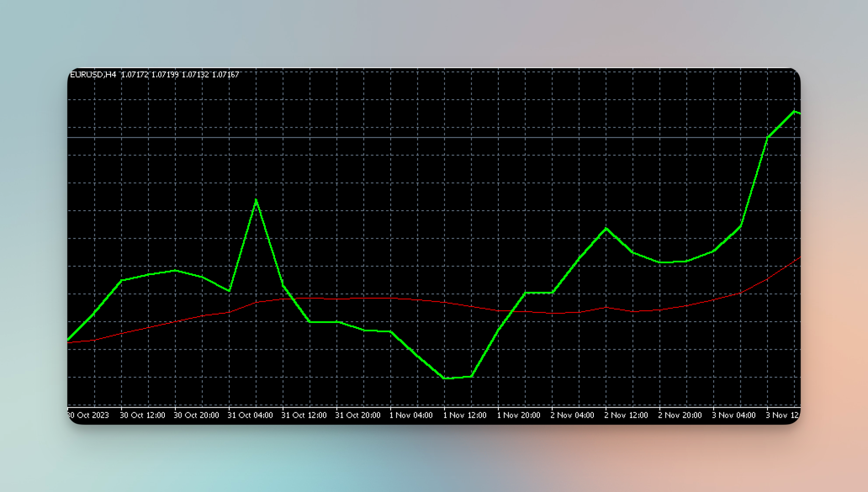The height and width of the screenshot is (492, 868).
Task: Click the 30 Oct 2023 time label
Action: click(x=88, y=415)
